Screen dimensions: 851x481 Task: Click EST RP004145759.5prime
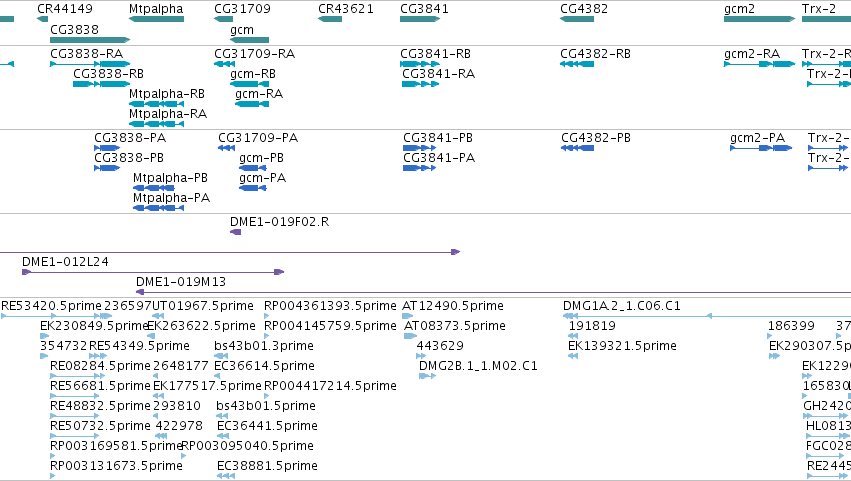point(330,326)
